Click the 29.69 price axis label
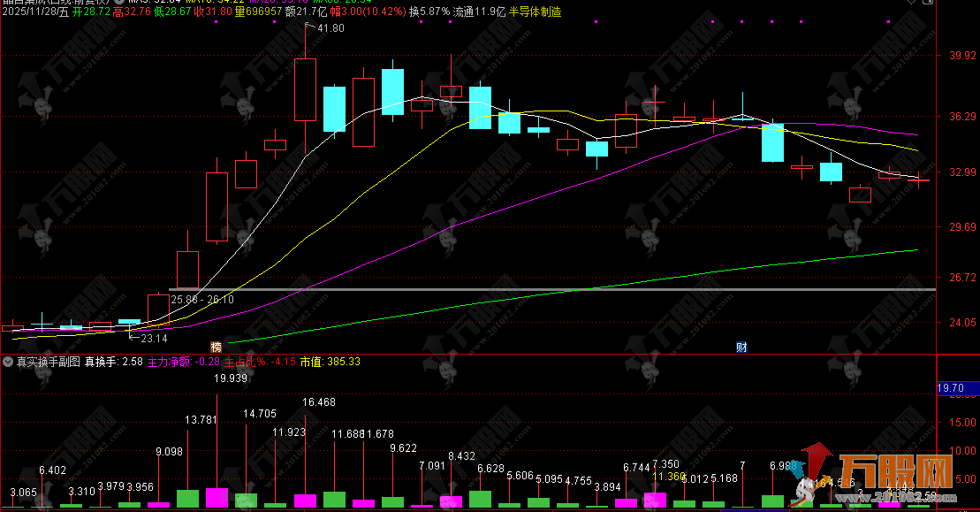This screenshot has height=512, width=980. coord(962,227)
